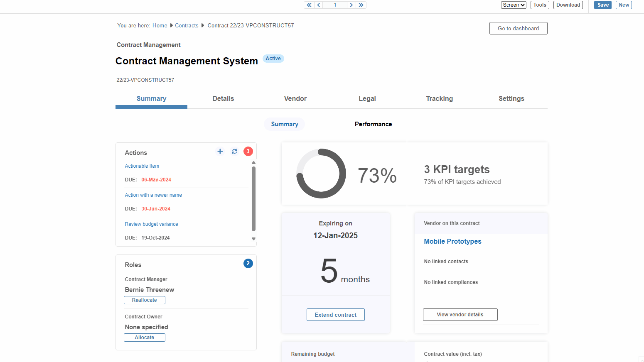Click the Bernie Threenew name
Screen dimensions: 644x362
[150, 290]
